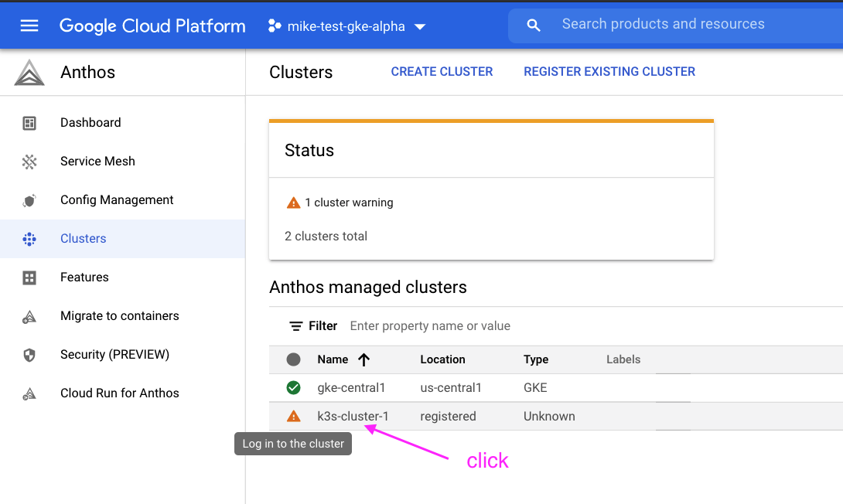This screenshot has height=504, width=843.
Task: Open the Service Mesh page
Action: click(x=97, y=162)
